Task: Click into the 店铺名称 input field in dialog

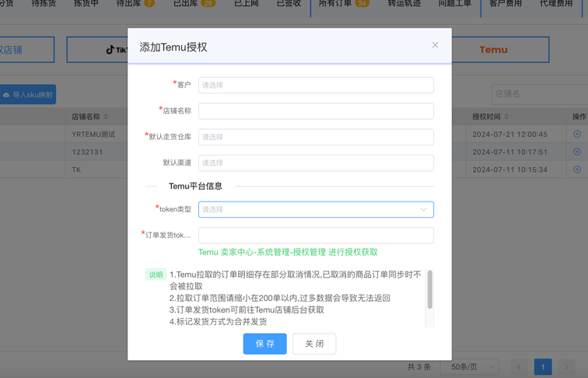Action: tap(316, 111)
